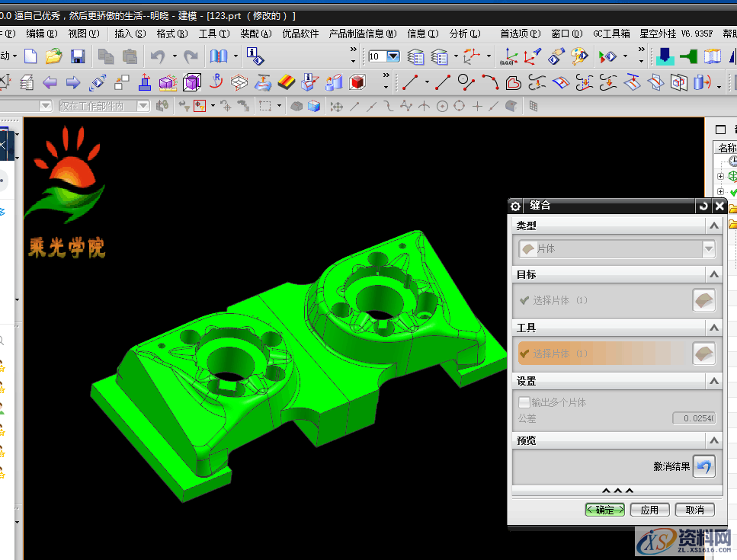
Task: Click the Apply (应用) button
Action: [x=649, y=510]
